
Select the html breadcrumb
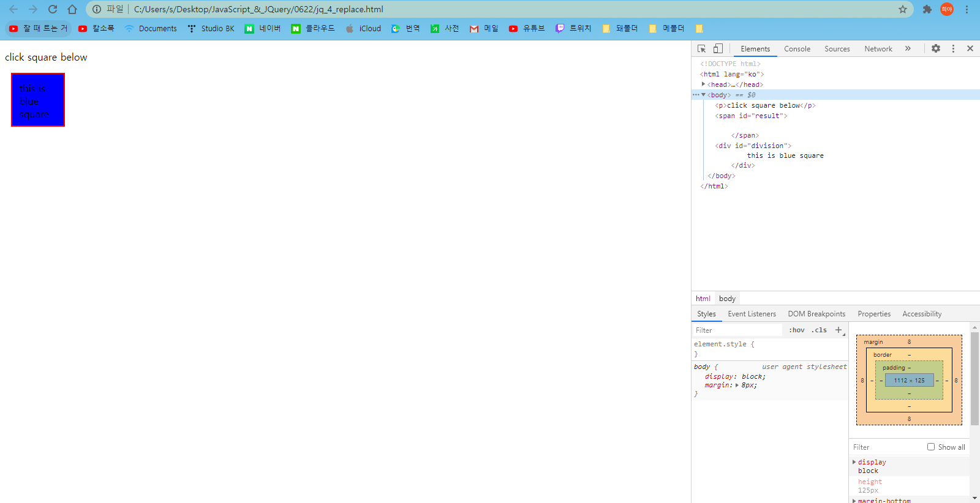point(703,299)
